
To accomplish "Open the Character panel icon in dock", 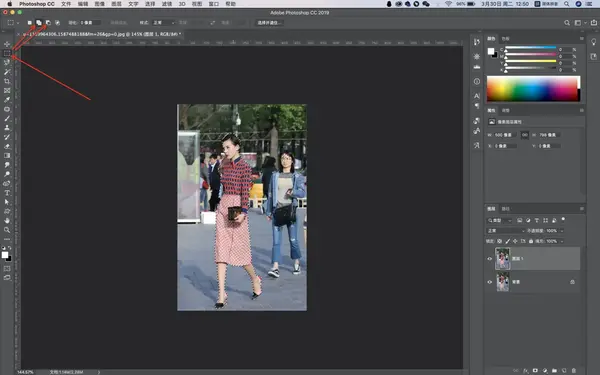I will [x=477, y=96].
